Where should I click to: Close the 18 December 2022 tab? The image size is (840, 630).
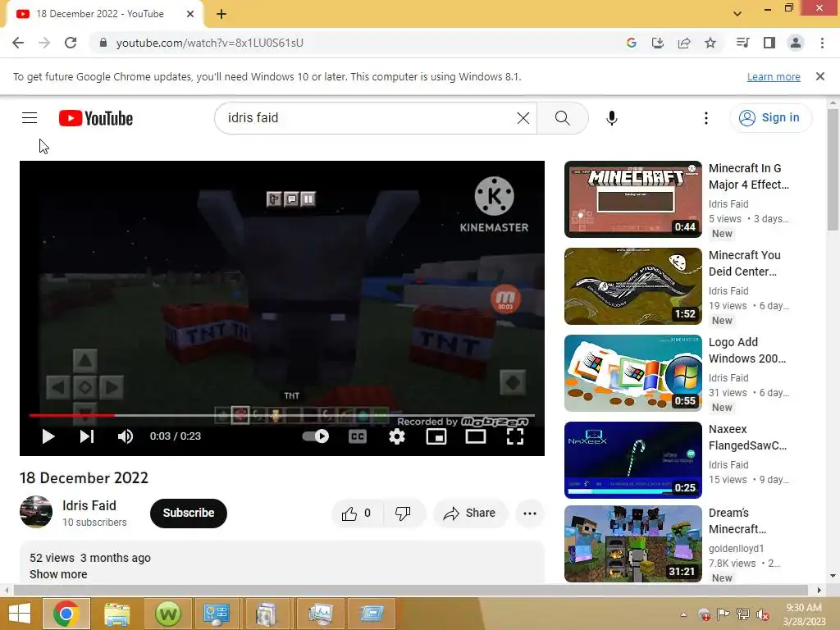(190, 14)
